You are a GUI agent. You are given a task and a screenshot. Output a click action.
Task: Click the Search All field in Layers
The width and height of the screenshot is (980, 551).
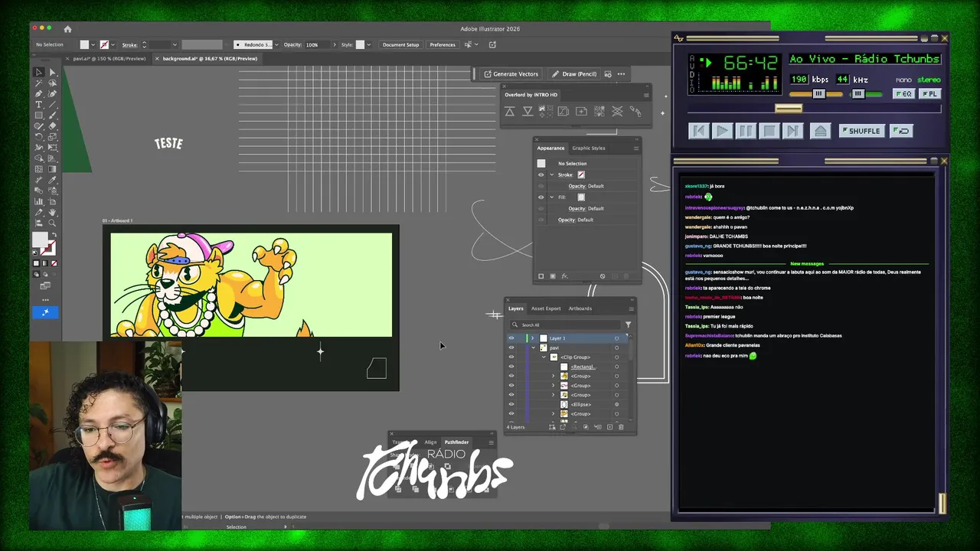point(567,324)
